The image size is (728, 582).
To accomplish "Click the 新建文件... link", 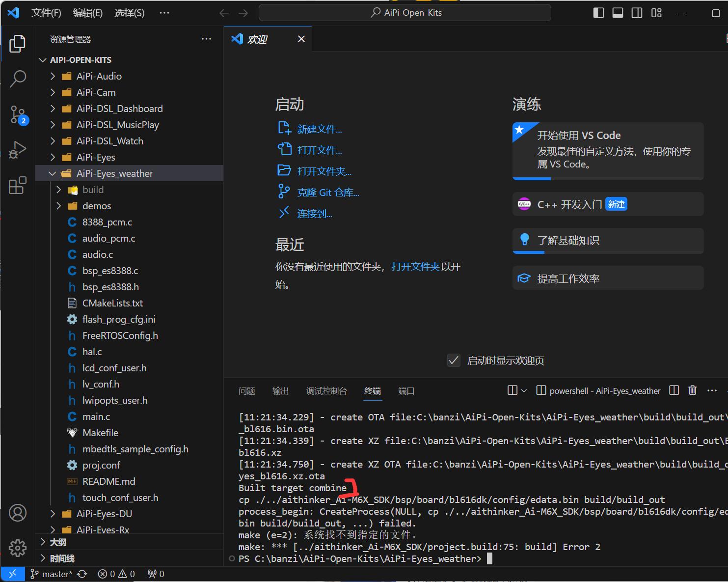I will pos(320,129).
